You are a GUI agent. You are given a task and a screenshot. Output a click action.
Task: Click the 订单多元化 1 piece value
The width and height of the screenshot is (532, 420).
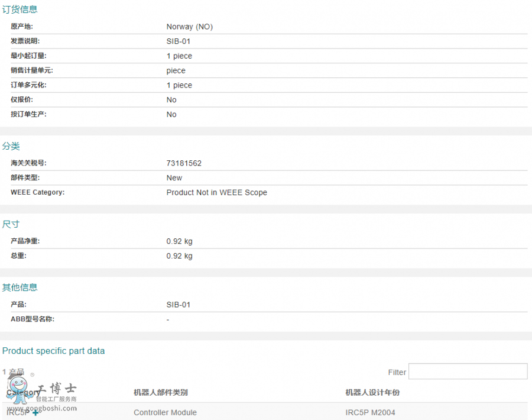pyautogui.click(x=179, y=85)
